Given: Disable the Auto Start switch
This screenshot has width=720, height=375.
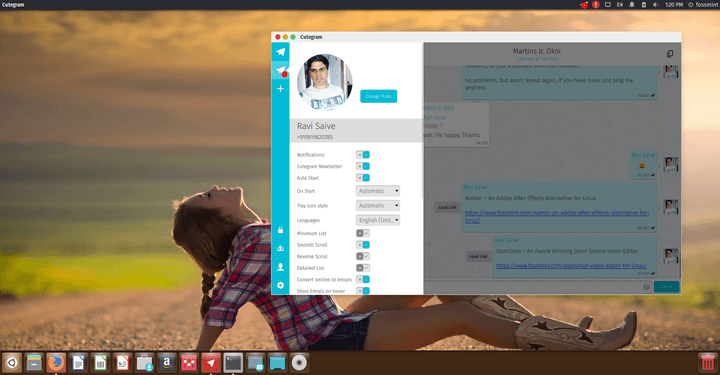Looking at the screenshot, I should coord(363,178).
